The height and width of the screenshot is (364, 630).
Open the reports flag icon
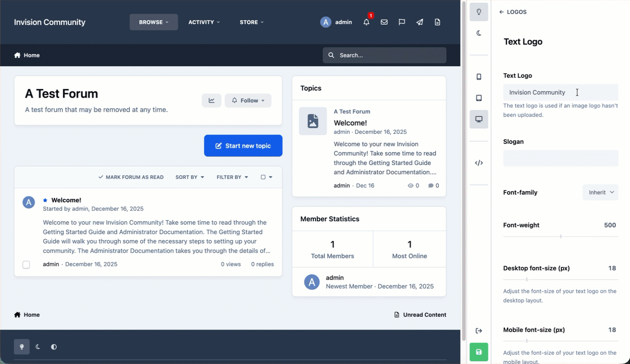point(402,22)
